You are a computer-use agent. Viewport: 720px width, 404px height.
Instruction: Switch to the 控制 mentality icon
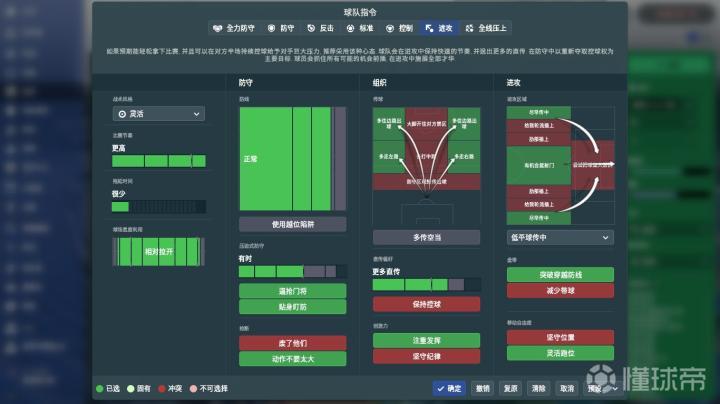(391, 29)
